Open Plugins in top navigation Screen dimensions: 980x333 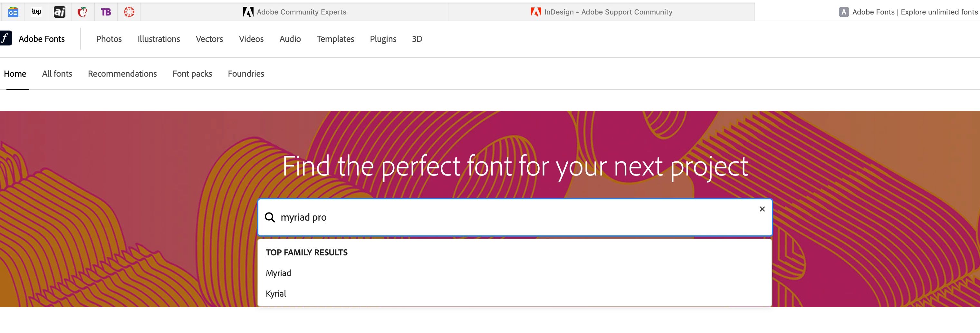[383, 39]
